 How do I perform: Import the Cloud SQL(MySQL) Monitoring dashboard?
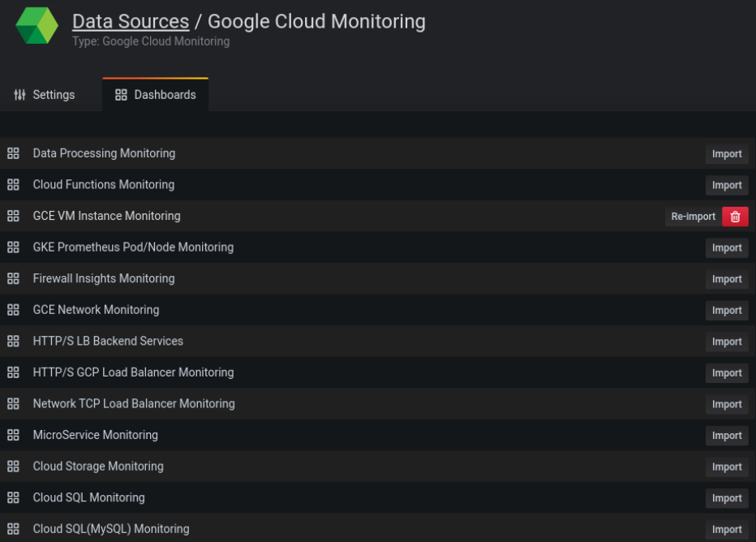pyautogui.click(x=726, y=528)
